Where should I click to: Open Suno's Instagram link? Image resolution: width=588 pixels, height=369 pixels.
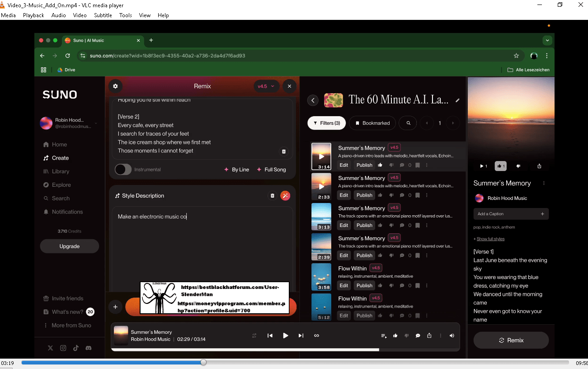(x=63, y=348)
